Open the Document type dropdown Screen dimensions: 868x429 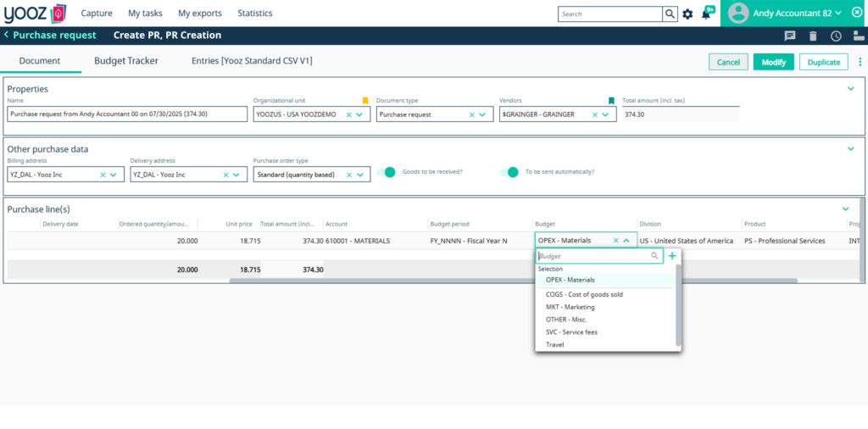point(482,114)
